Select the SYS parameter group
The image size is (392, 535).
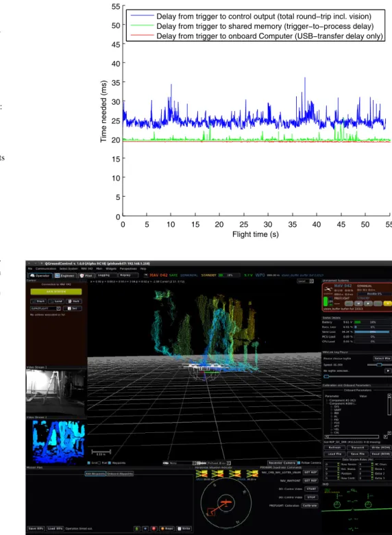[336, 407]
